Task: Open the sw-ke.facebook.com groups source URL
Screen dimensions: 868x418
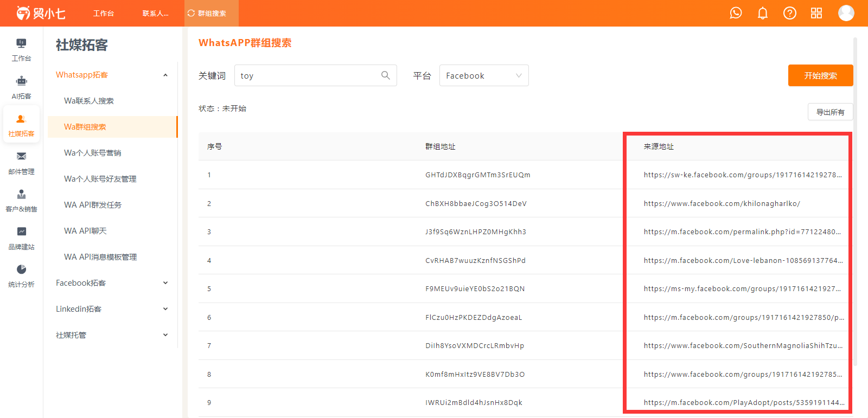Action: [x=743, y=175]
